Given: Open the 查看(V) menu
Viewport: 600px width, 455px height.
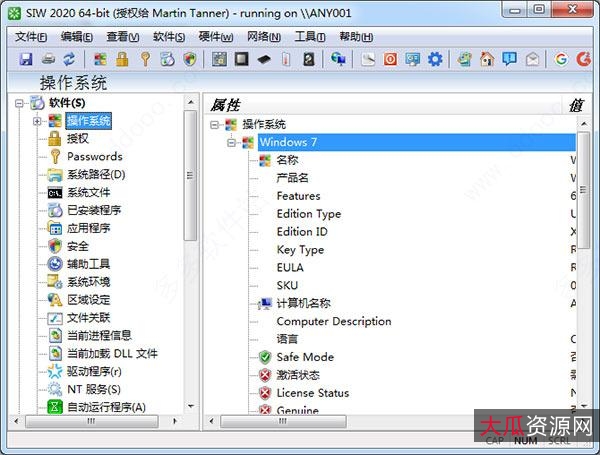Looking at the screenshot, I should [122, 37].
